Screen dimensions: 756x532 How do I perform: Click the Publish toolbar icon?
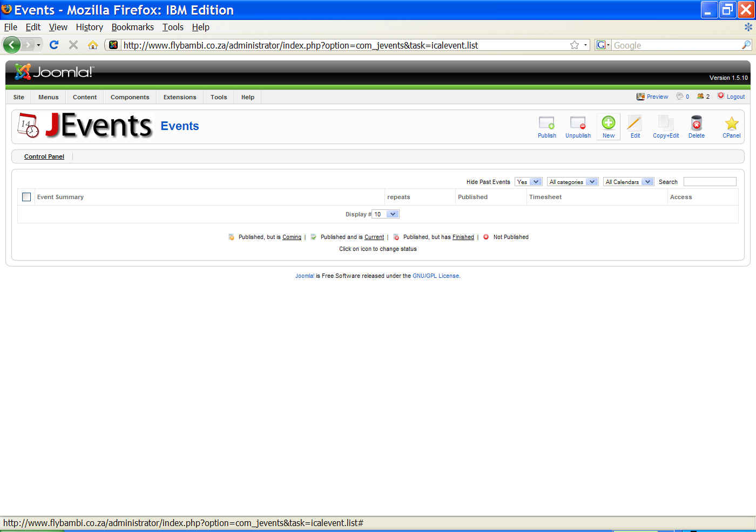coord(546,124)
